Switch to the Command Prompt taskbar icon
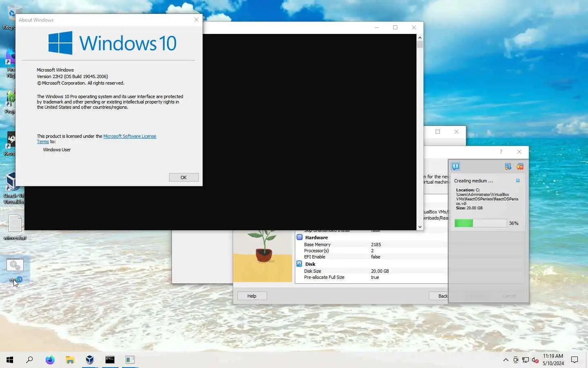 [110, 360]
